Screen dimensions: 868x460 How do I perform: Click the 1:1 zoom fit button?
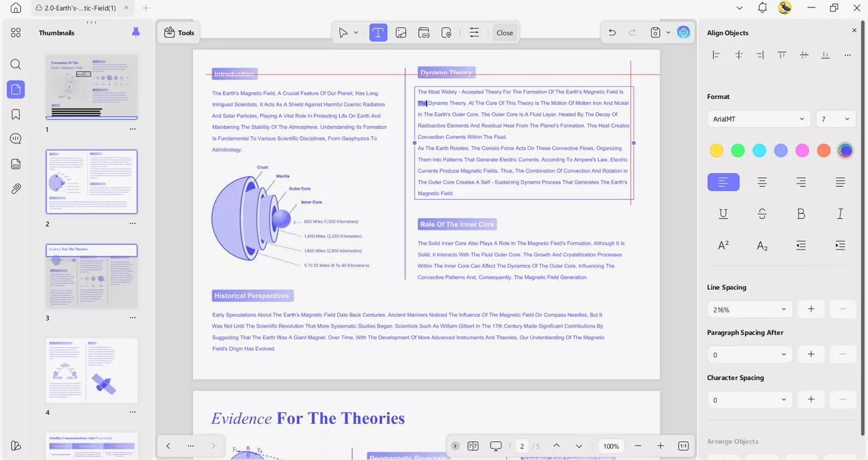coord(683,445)
